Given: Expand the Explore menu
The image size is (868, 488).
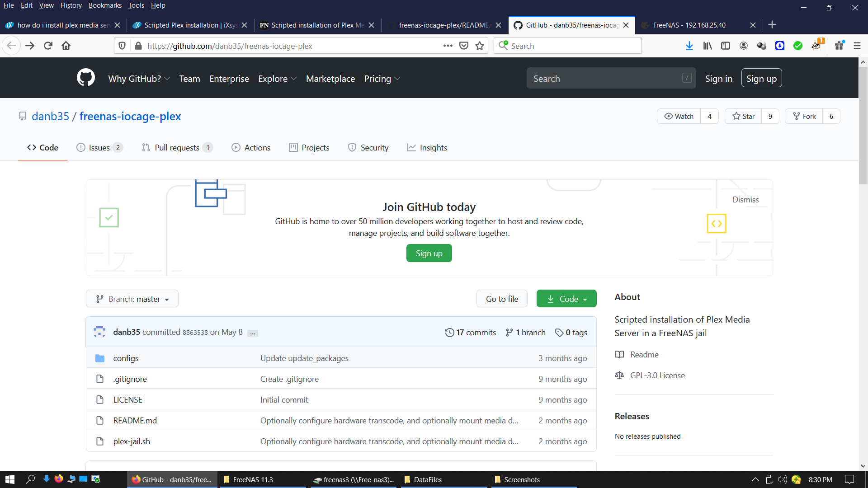Looking at the screenshot, I should point(278,79).
